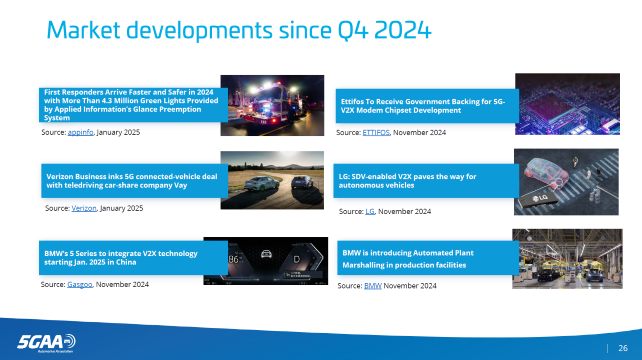Click the Verizon Business headline box
This screenshot has height=360, width=642.
pos(134,181)
